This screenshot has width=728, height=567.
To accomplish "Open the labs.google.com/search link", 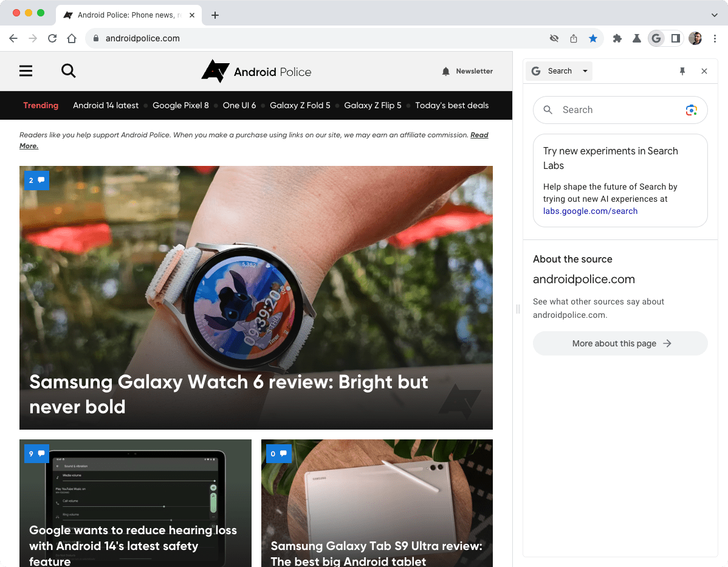I will (x=590, y=211).
